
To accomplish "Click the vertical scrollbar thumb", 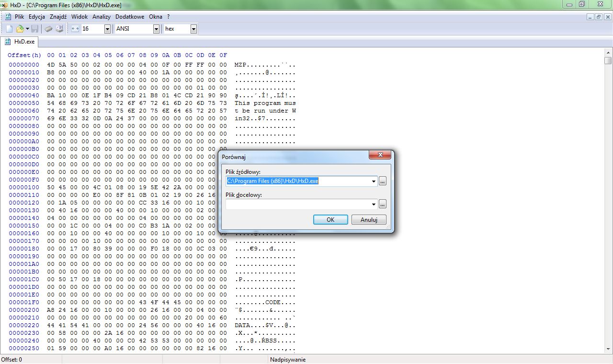I will (x=608, y=61).
